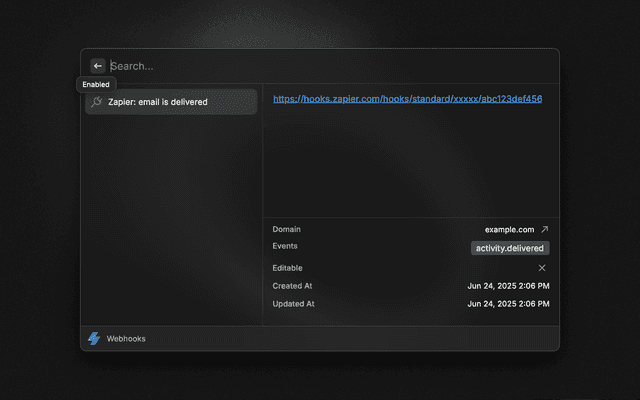Click the example.com domain value

click(x=509, y=230)
